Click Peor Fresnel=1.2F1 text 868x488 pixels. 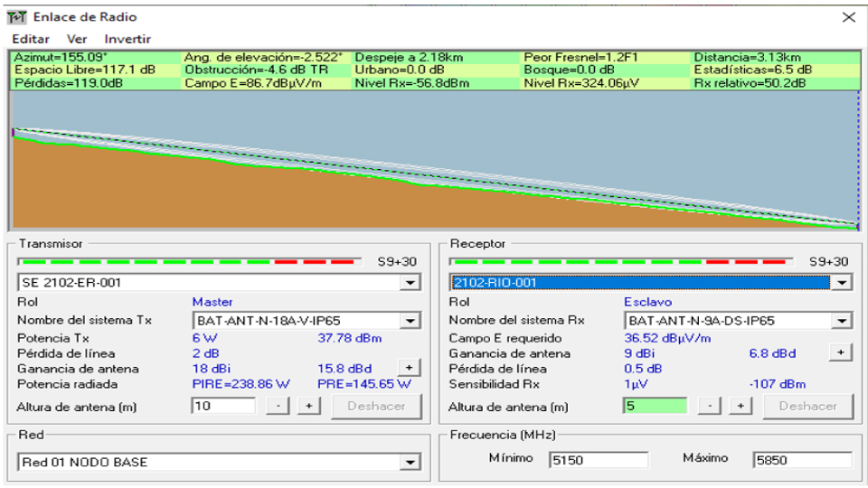[580, 57]
